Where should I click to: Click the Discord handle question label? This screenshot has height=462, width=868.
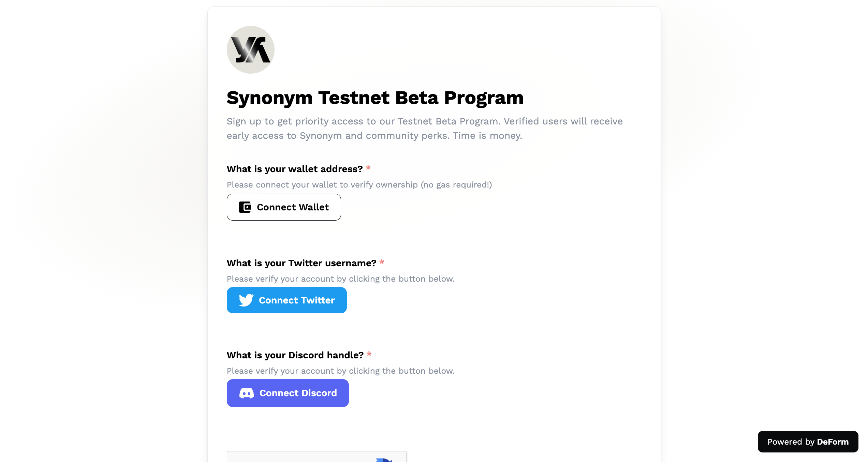pos(295,355)
